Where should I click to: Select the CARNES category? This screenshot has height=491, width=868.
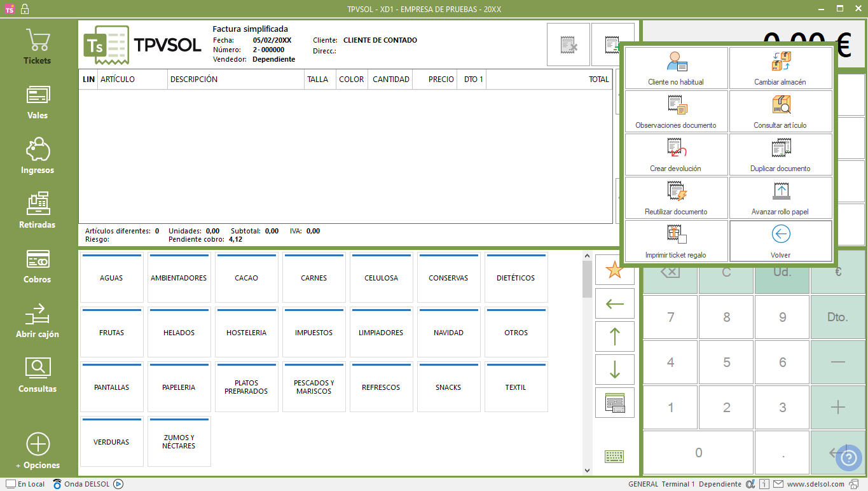coord(314,278)
